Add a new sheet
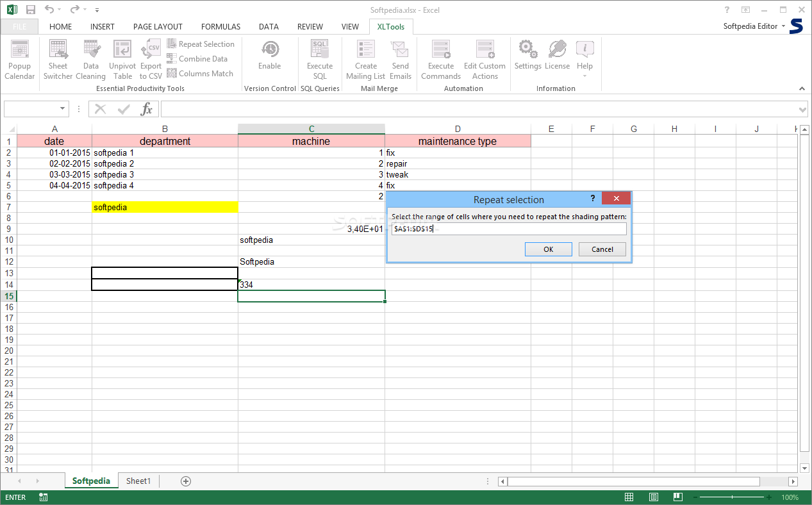The width and height of the screenshot is (812, 505). (186, 481)
